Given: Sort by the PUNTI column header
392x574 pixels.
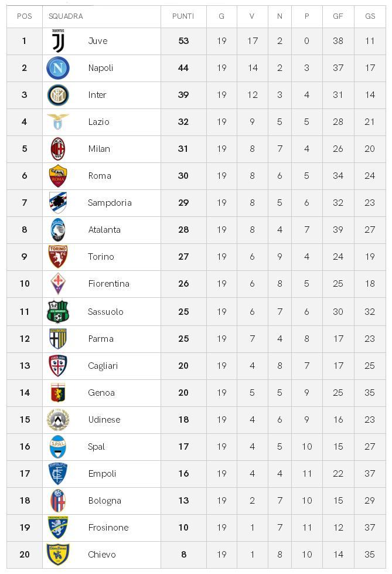Looking at the screenshot, I should point(183,16).
